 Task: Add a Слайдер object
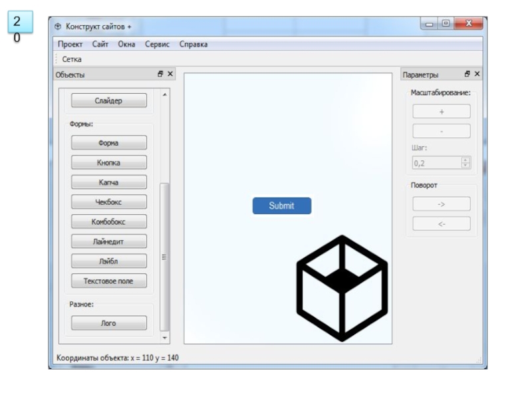click(109, 100)
